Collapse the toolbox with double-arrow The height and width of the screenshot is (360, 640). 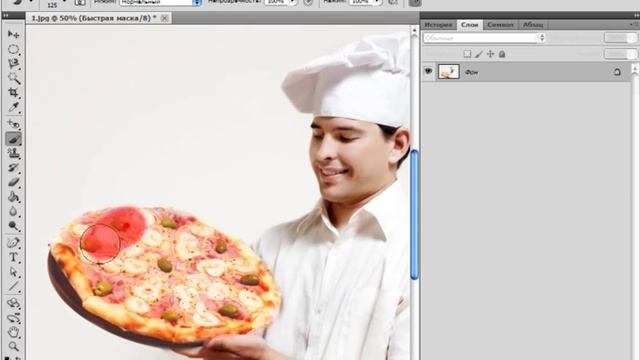pos(6,16)
